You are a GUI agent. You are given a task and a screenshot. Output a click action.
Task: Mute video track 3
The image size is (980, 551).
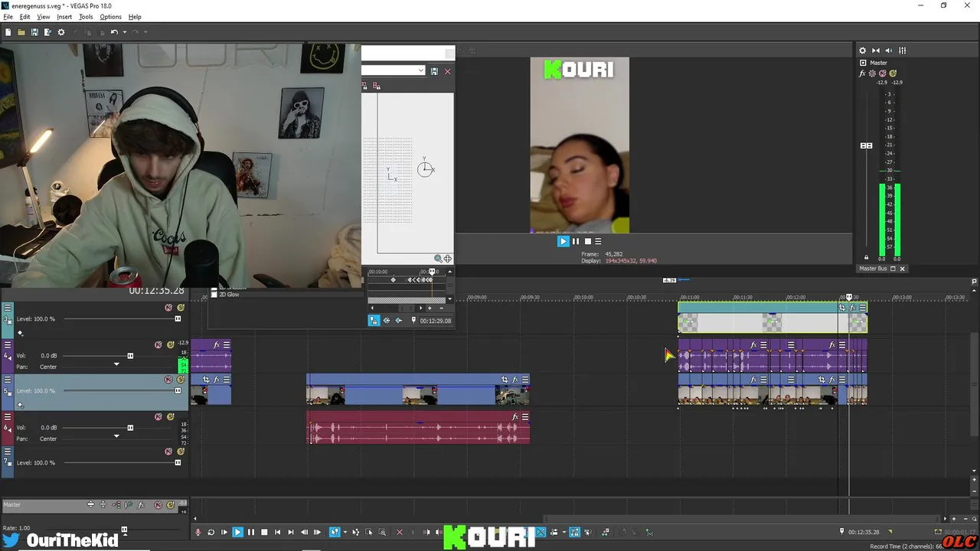tap(168, 308)
